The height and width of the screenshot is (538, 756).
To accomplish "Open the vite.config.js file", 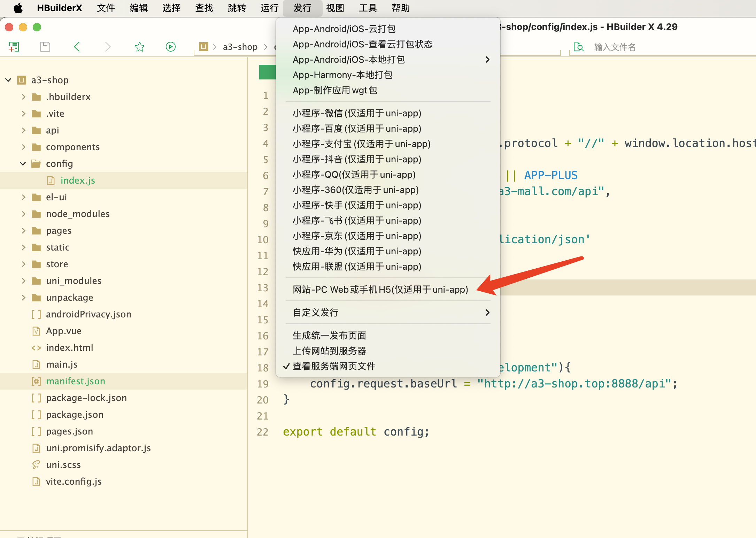I will [x=74, y=482].
